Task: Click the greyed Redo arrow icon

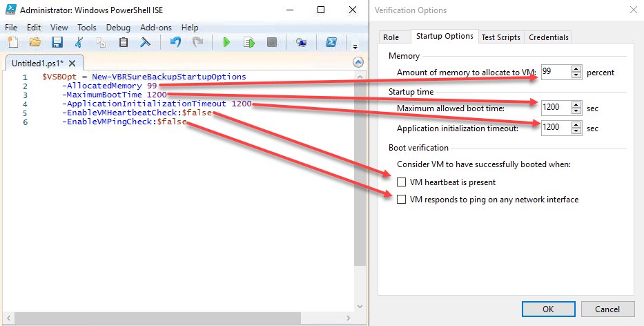Action: 198,42
